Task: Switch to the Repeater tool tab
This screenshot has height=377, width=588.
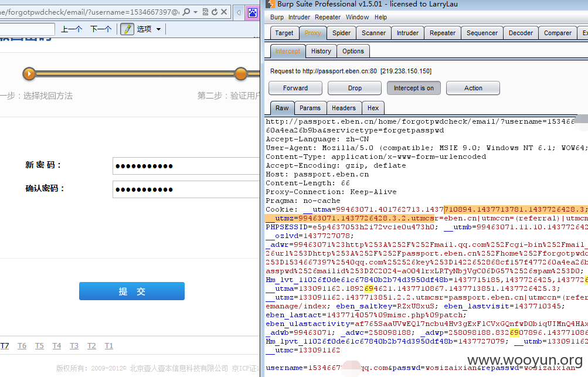Action: click(x=443, y=33)
